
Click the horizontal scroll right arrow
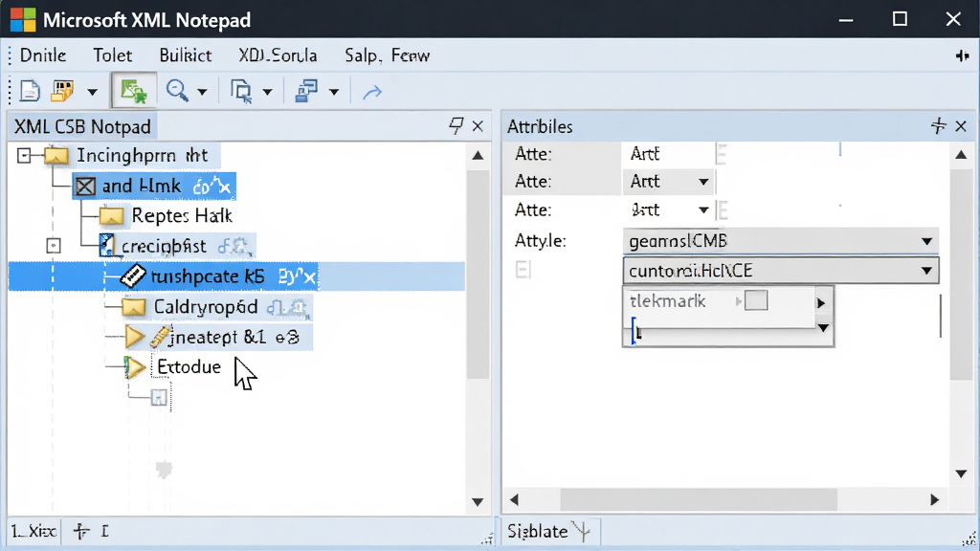pos(934,499)
